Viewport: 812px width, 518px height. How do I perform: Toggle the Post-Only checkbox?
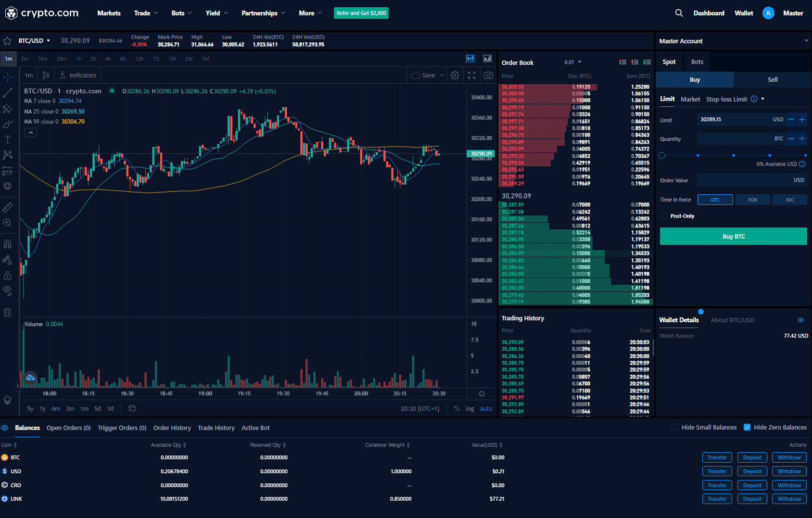tap(664, 216)
